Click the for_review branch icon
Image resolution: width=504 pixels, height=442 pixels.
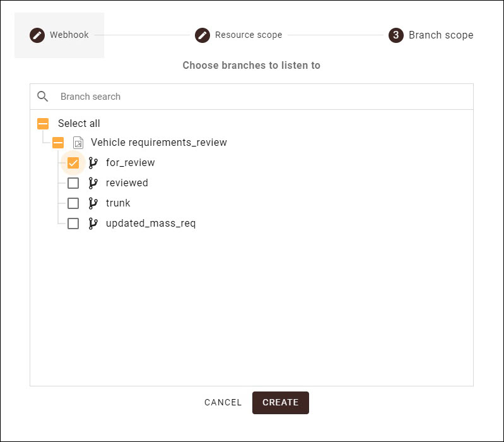(93, 163)
